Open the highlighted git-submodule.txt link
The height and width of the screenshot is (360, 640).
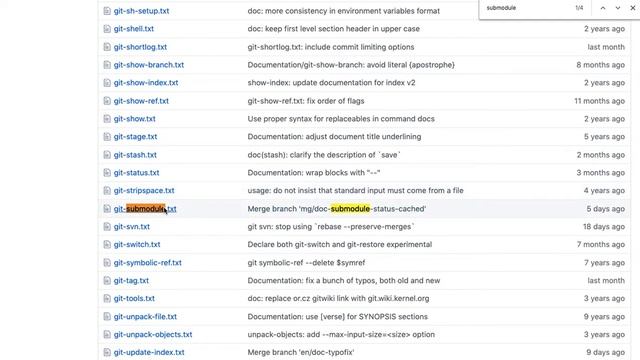[x=145, y=209]
